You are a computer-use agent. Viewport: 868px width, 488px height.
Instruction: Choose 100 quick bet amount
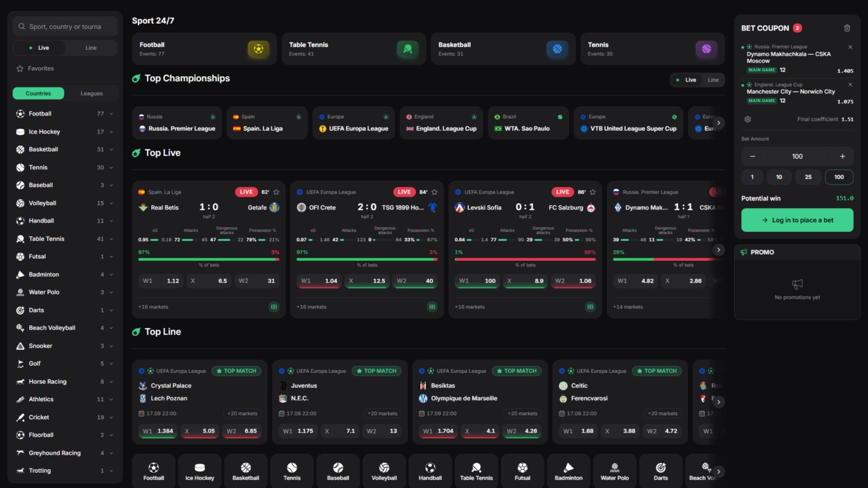[x=839, y=177]
